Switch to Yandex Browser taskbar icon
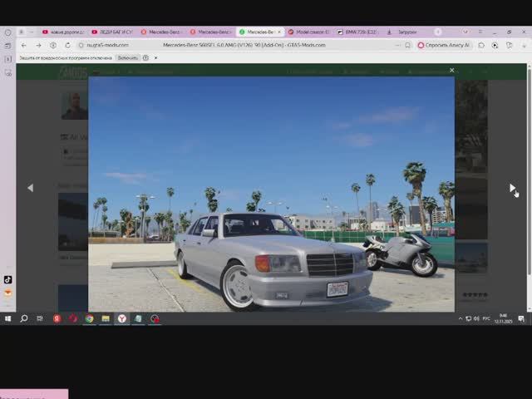This screenshot has width=532, height=399. [122, 318]
